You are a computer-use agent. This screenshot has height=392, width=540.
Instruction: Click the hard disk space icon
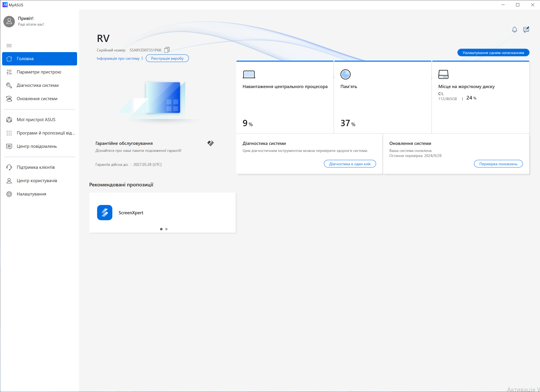pyautogui.click(x=443, y=74)
